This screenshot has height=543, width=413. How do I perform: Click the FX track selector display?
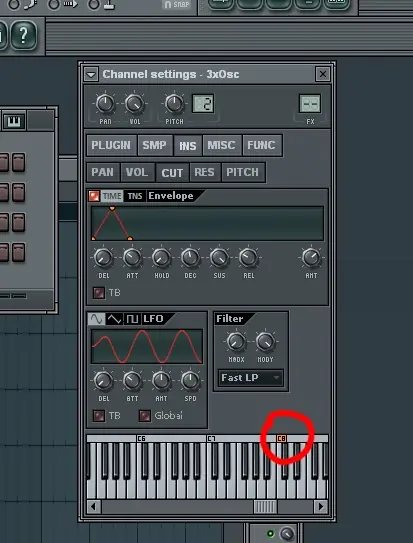(310, 103)
